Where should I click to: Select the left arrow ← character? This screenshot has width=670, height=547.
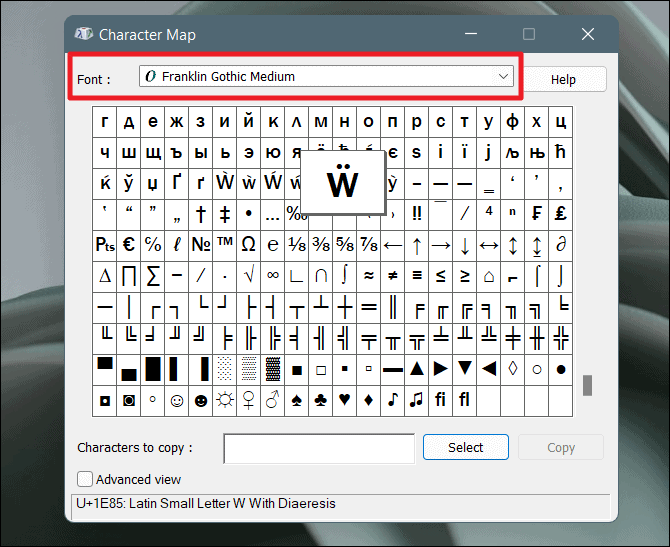(393, 245)
